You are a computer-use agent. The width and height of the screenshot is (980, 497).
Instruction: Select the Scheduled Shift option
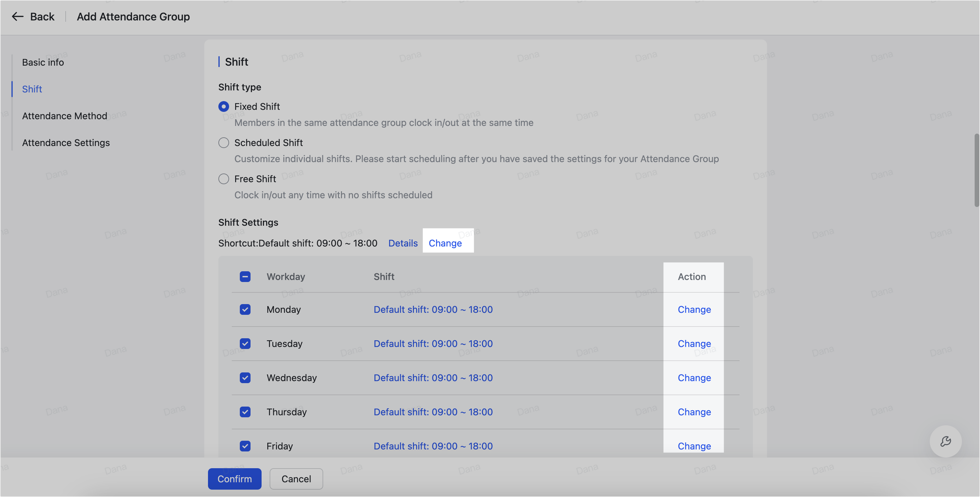(224, 142)
